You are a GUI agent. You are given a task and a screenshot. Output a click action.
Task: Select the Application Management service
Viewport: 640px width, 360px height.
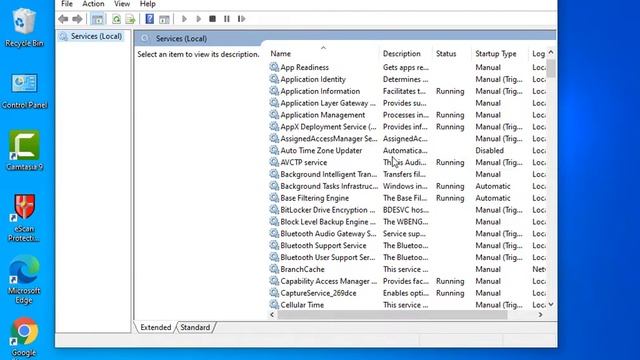click(322, 115)
